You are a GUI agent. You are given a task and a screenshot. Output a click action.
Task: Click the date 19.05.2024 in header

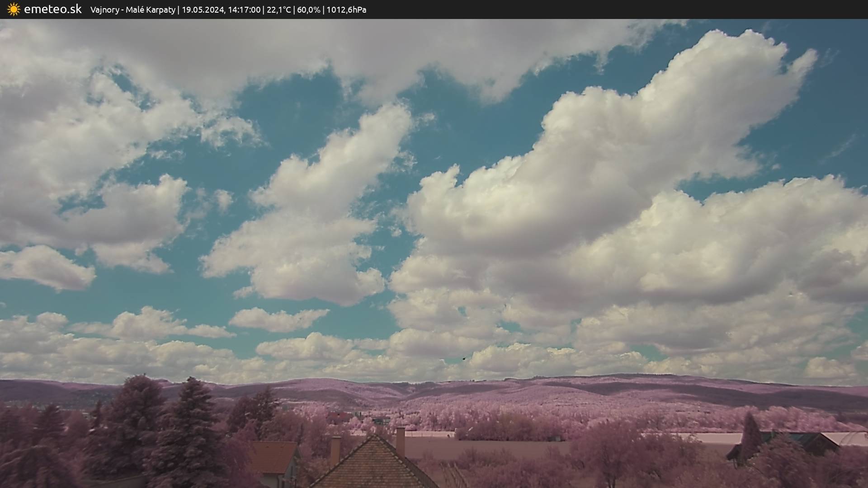click(x=203, y=10)
